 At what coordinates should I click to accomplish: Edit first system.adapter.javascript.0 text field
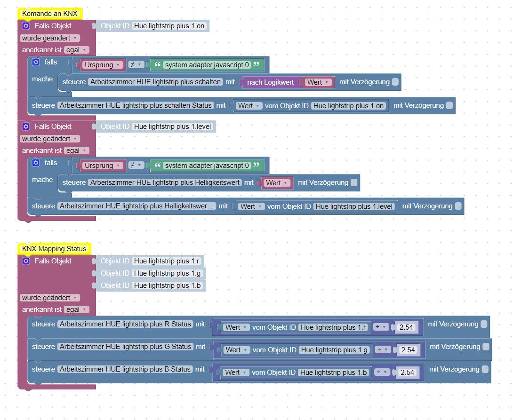tap(207, 65)
